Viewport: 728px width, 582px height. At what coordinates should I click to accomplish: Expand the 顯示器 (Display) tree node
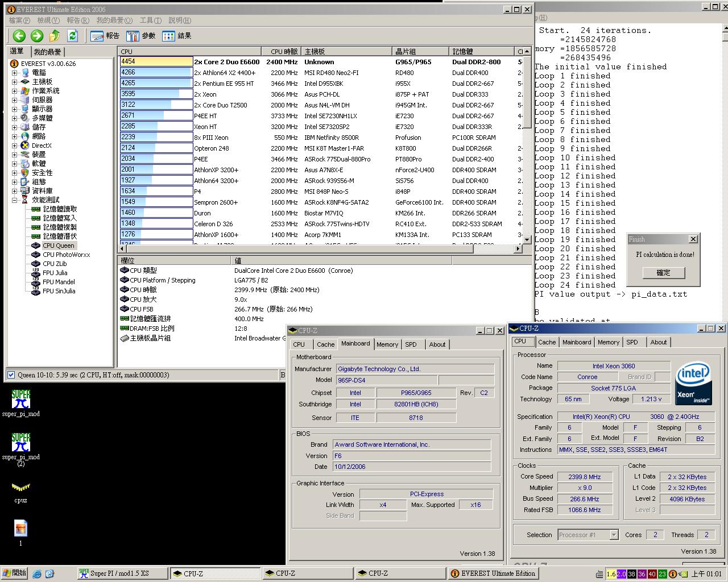click(x=14, y=109)
